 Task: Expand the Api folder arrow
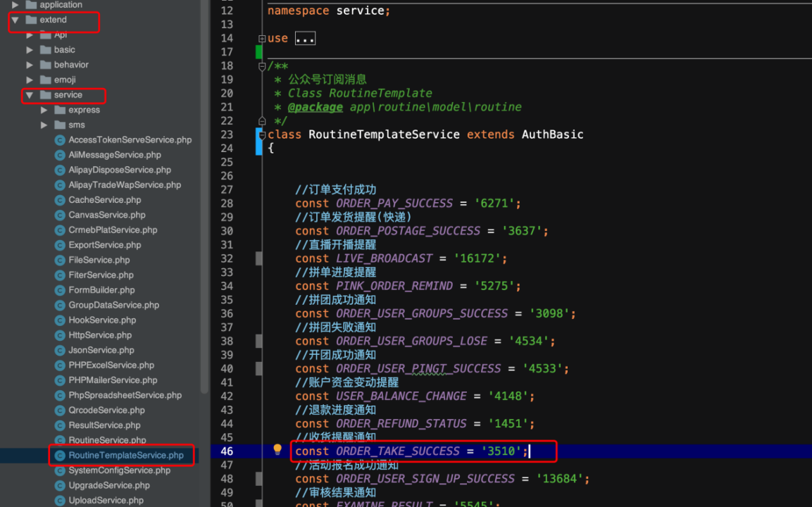[30, 35]
